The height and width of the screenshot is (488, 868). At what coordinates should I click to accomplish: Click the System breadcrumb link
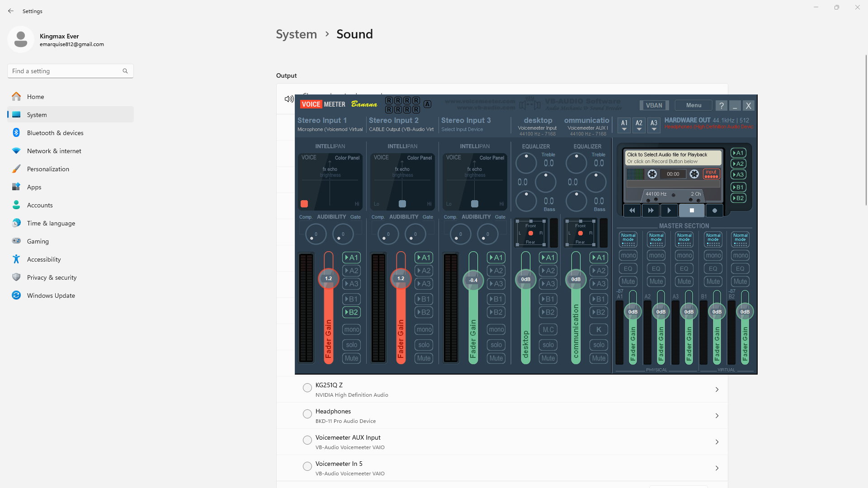(x=296, y=34)
